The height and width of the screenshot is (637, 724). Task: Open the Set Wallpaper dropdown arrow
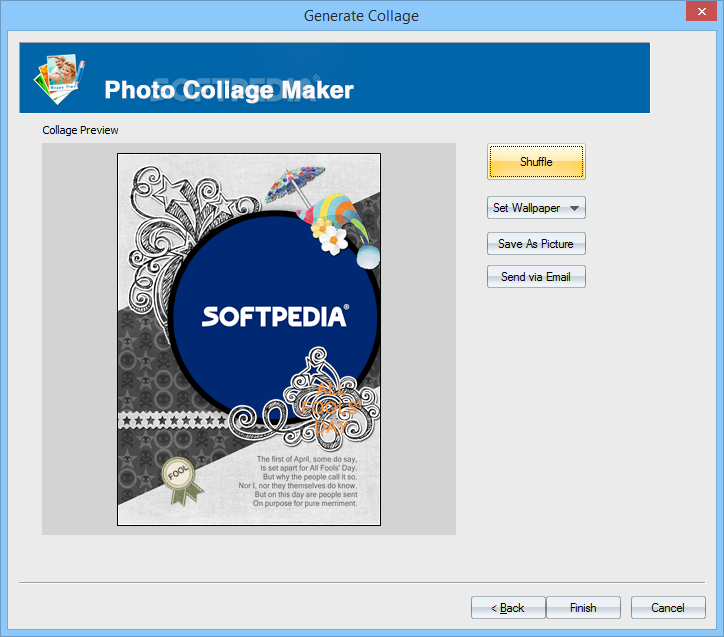click(x=574, y=208)
